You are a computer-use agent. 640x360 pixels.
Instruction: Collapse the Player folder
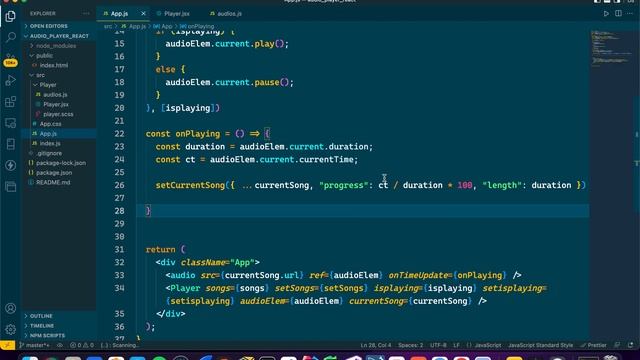(x=48, y=85)
